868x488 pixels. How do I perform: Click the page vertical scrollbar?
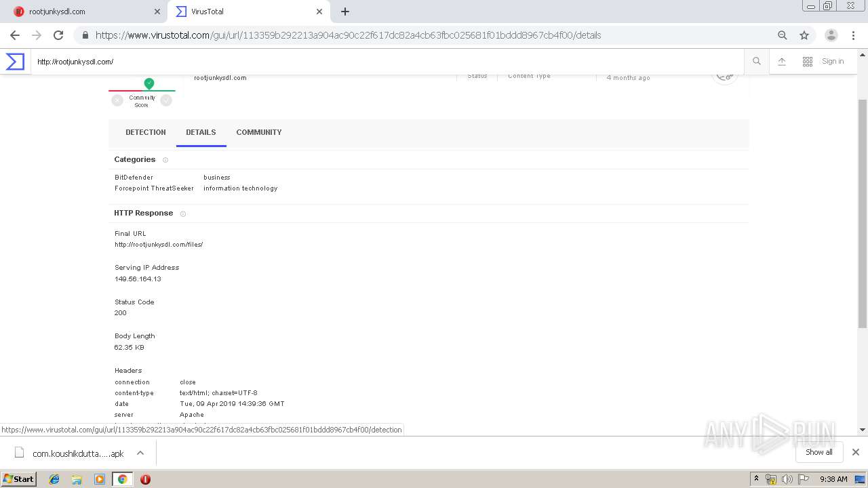tap(863, 213)
